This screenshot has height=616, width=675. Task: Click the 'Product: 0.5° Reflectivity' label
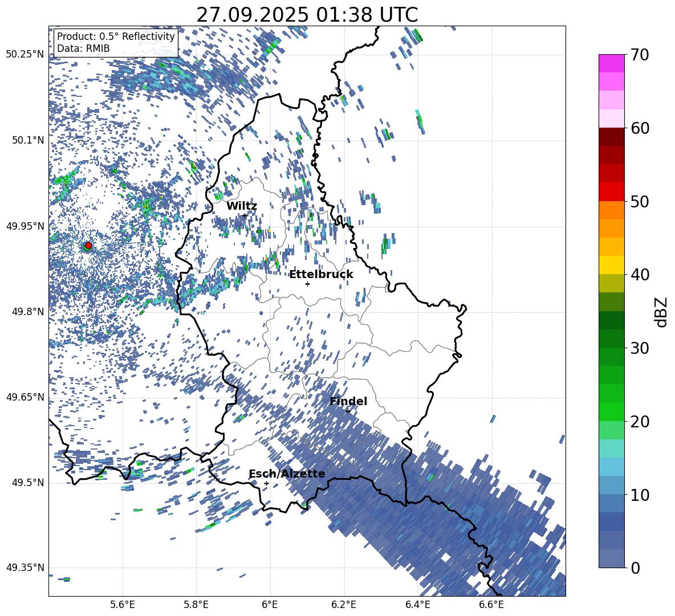tap(116, 36)
